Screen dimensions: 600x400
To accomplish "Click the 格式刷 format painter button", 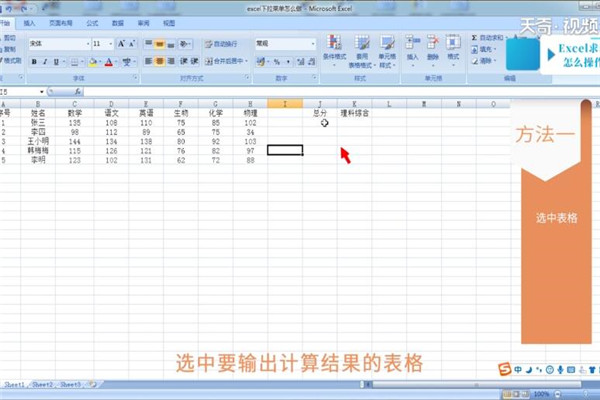I will click(11, 60).
